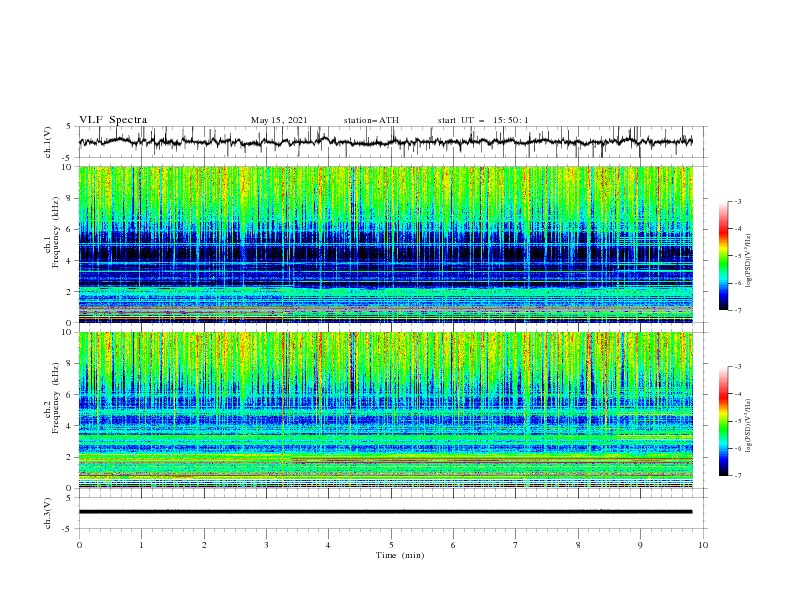Click the '6' tick on the time axis

click(453, 545)
